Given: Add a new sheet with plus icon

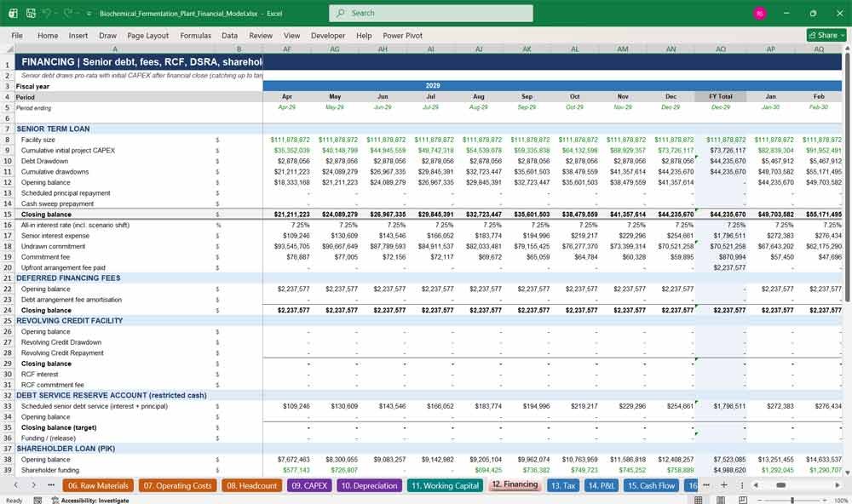Looking at the screenshot, I should click(723, 485).
